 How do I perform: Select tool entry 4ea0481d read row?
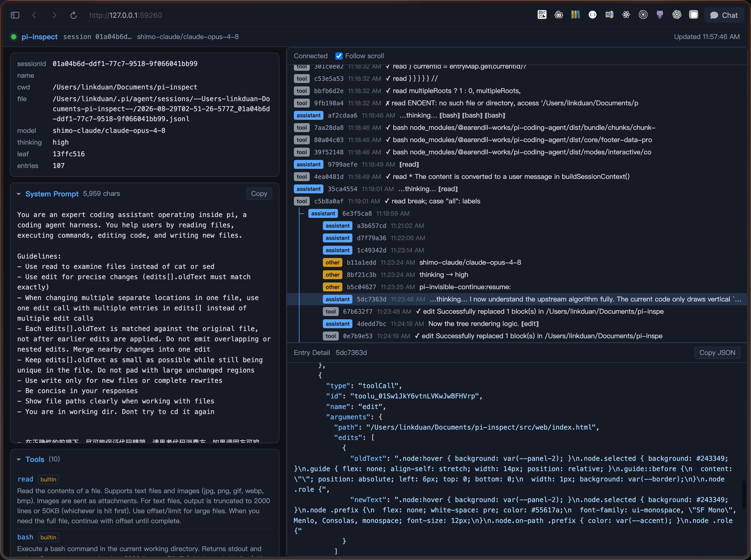(517, 177)
